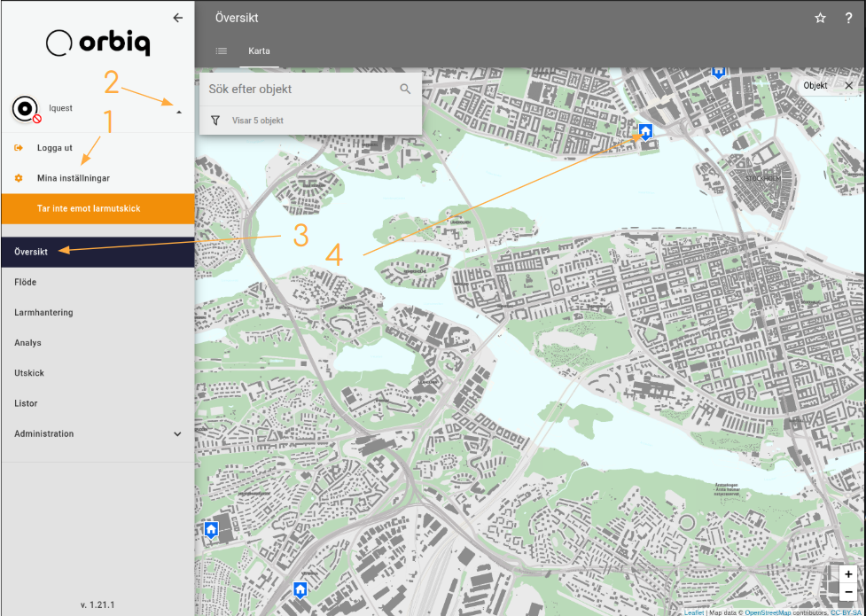The image size is (866, 616).
Task: Select the Karta tab
Action: [x=259, y=51]
